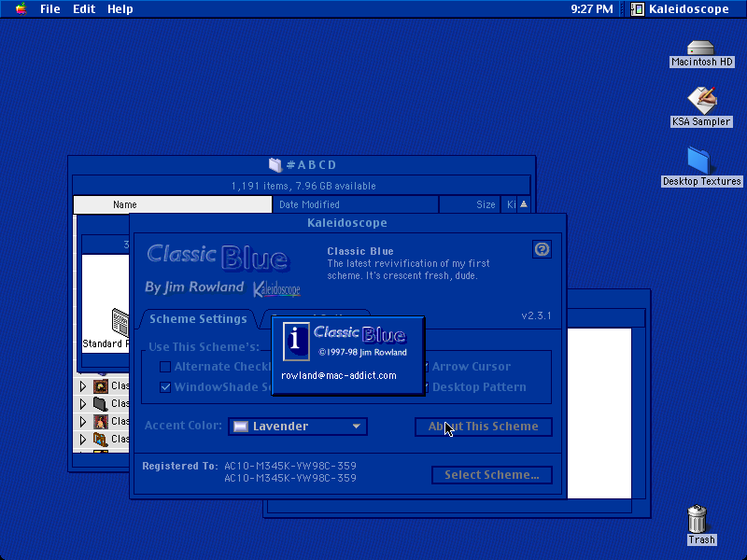Click the question mark help icon in Kaleidoscope
Image resolution: width=747 pixels, height=560 pixels.
[542, 249]
